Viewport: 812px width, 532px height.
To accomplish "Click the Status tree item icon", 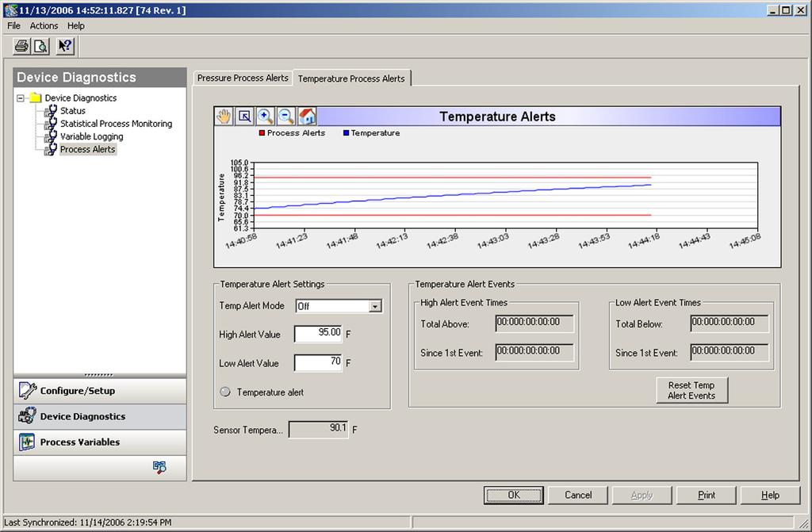I will 51,111.
